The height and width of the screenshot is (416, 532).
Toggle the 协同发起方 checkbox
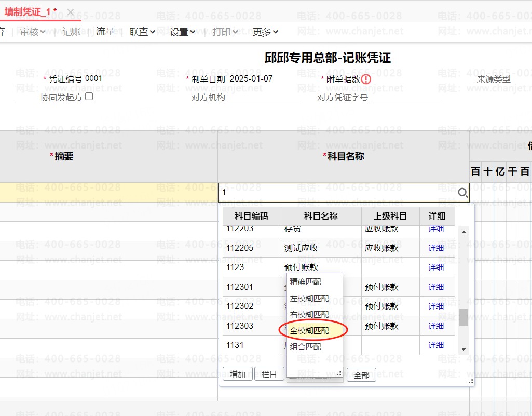pyautogui.click(x=89, y=97)
